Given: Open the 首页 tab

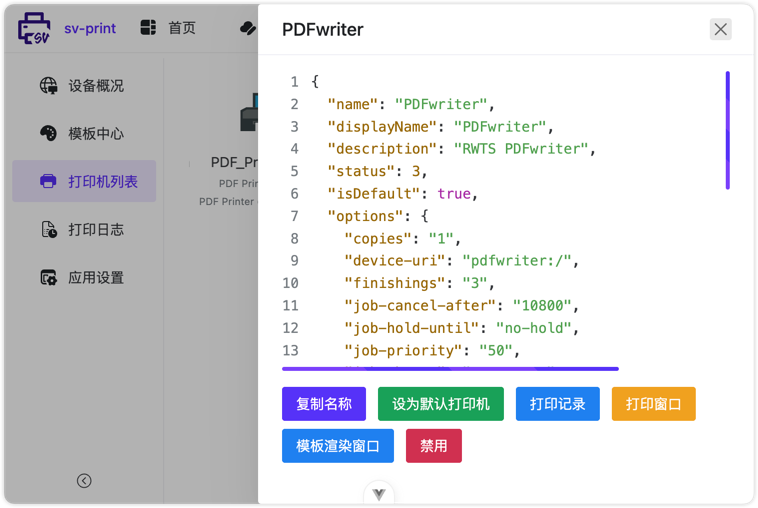Looking at the screenshot, I should [181, 28].
